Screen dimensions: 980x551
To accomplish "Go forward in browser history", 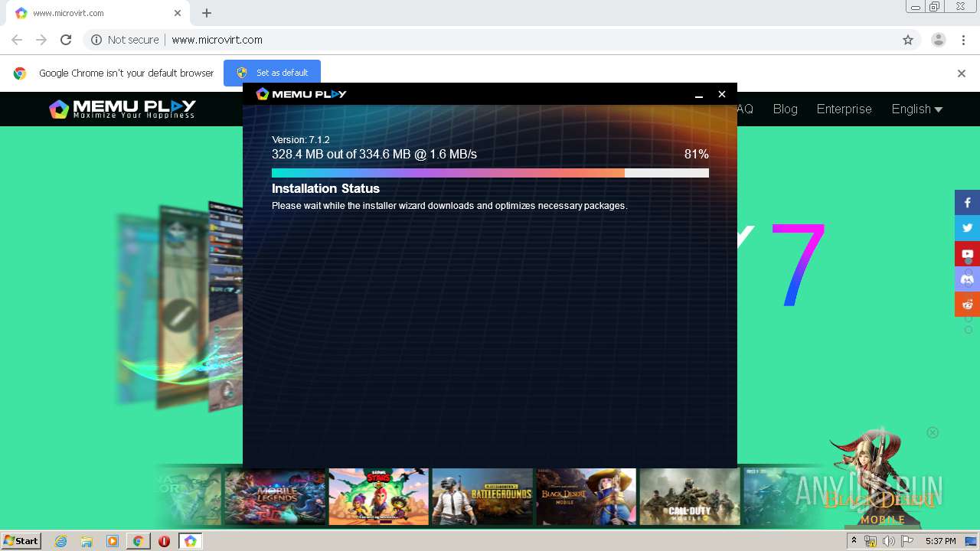I will click(x=41, y=40).
